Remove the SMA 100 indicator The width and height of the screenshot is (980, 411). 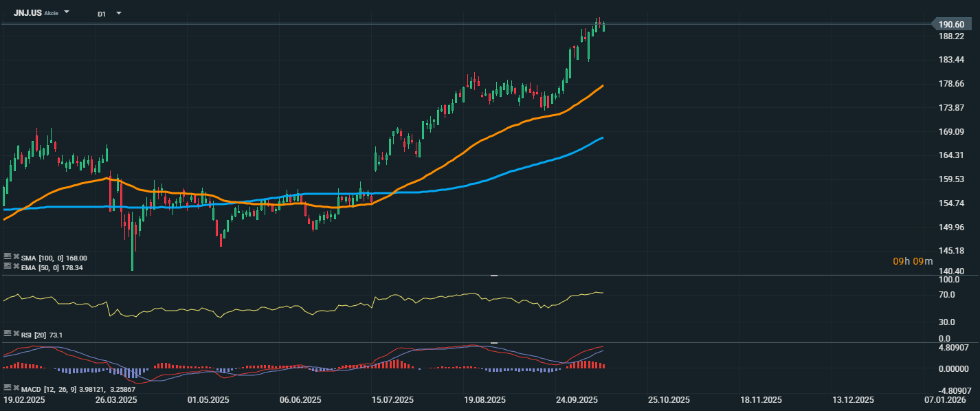(x=16, y=257)
